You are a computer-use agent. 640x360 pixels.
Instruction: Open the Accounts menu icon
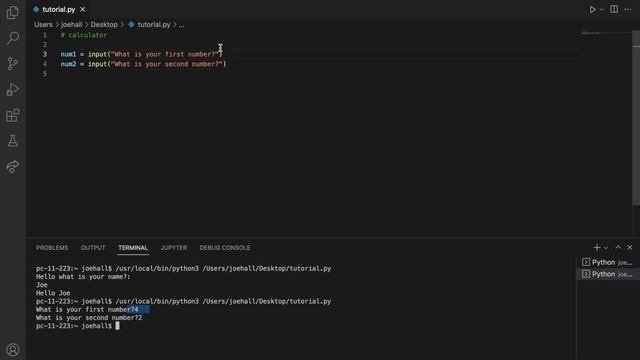coord(13,350)
